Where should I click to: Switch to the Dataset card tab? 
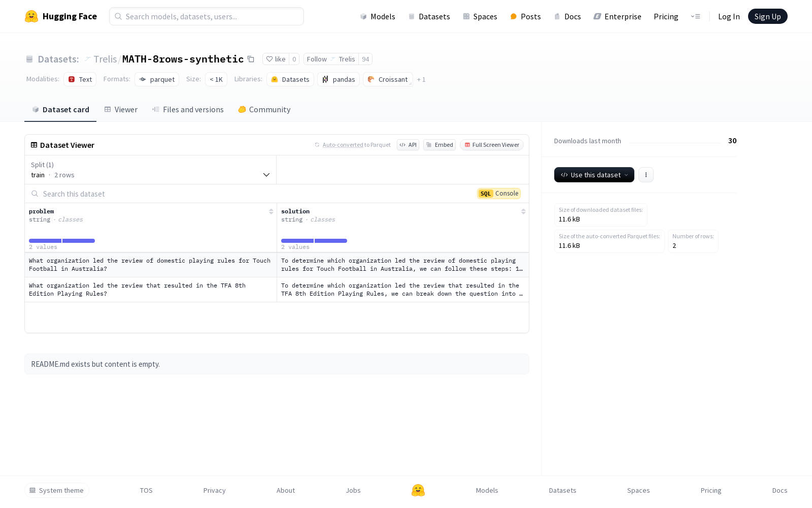click(60, 109)
